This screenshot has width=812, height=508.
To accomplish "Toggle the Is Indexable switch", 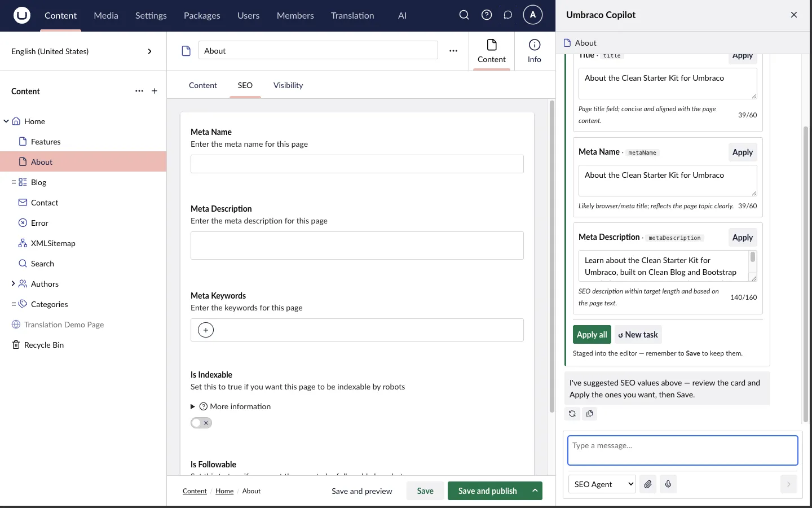I will pos(201,423).
